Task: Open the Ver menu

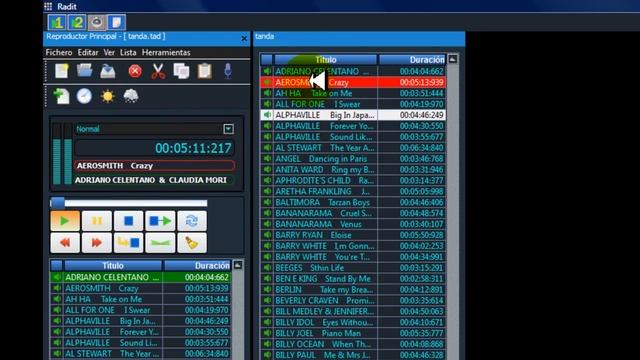Action: [x=109, y=53]
